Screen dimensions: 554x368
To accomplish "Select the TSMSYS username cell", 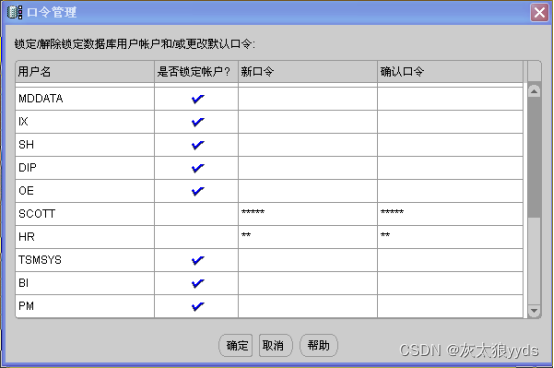I will 85,260.
